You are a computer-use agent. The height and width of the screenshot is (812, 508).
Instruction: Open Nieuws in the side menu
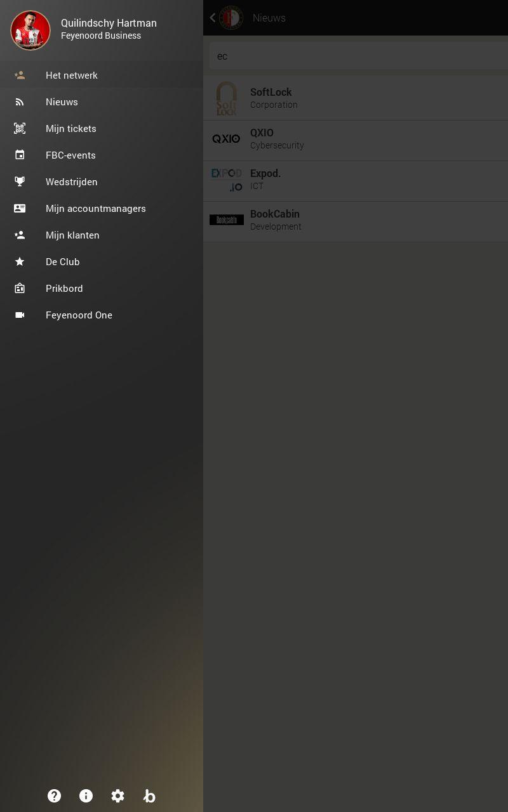point(102,102)
